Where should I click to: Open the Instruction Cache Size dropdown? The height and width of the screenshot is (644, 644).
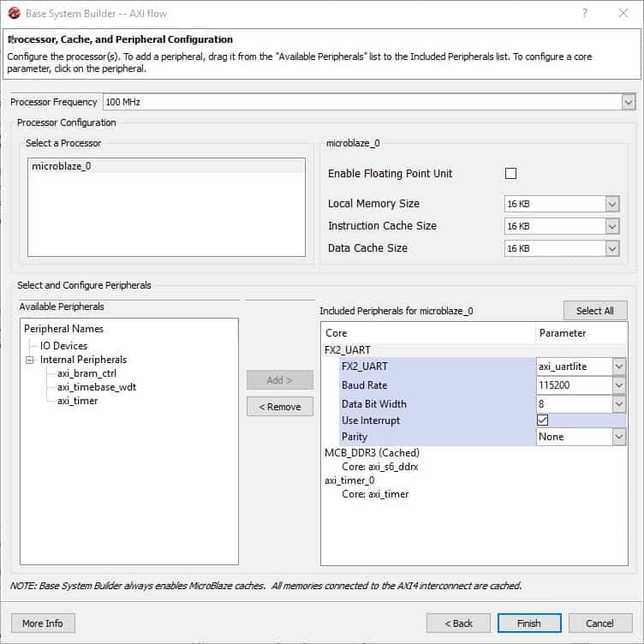pyautogui.click(x=611, y=226)
